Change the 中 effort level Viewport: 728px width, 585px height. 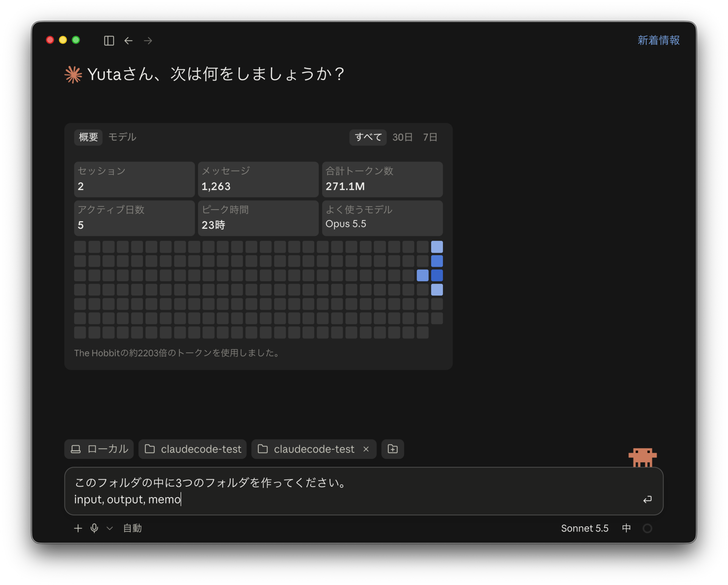(626, 528)
